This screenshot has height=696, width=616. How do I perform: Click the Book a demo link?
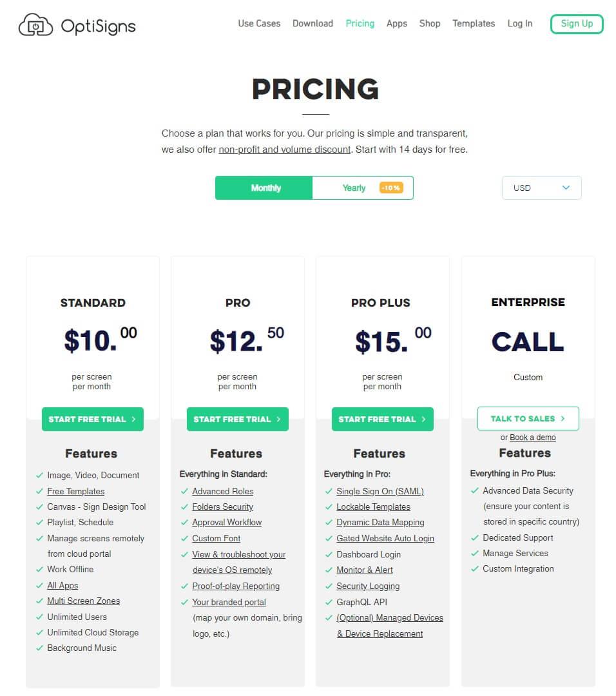[532, 438]
